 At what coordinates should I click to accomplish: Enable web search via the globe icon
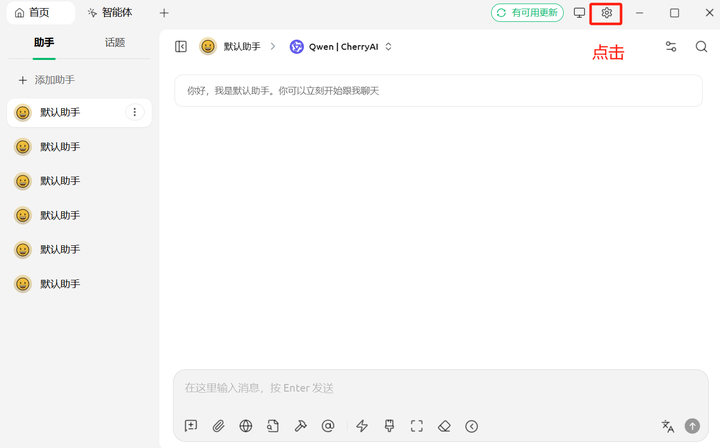click(246, 426)
